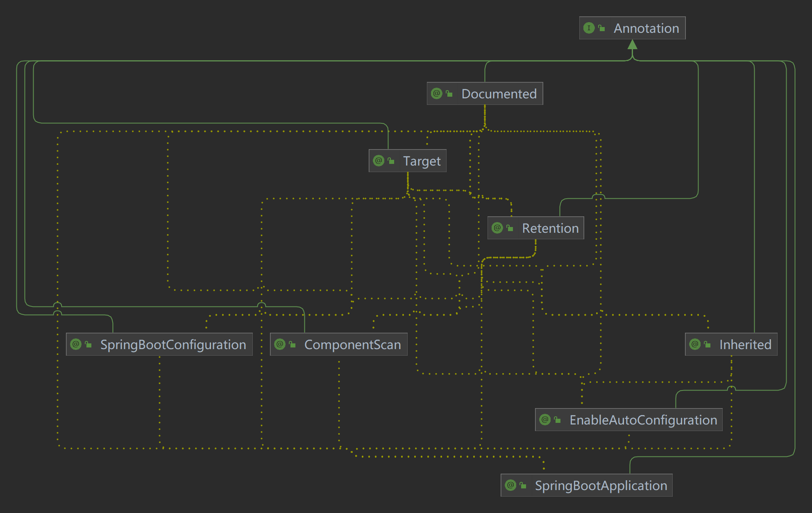Select the Retention diagram node

coord(550,228)
